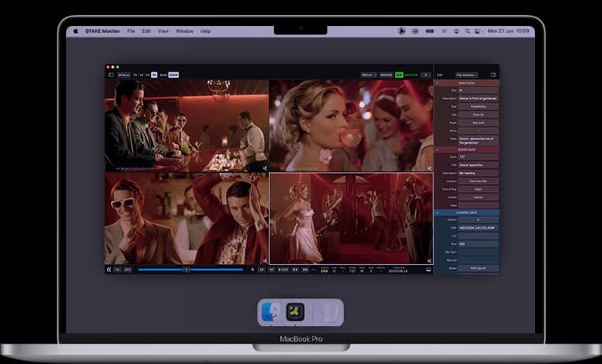Click the scene Title field 'Dancer approaches'
This screenshot has width=602, height=364.
478,164
